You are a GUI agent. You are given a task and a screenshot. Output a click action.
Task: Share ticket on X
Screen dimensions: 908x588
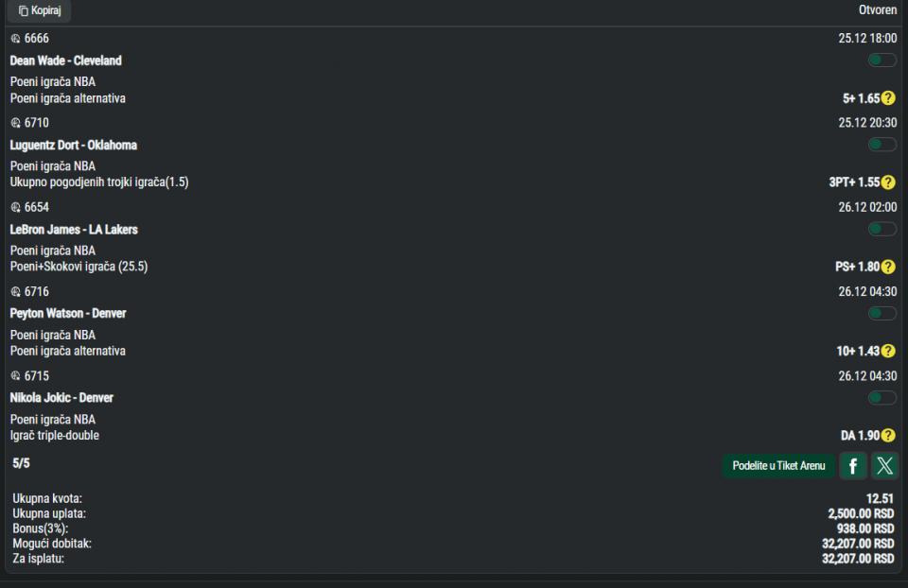[x=884, y=465]
